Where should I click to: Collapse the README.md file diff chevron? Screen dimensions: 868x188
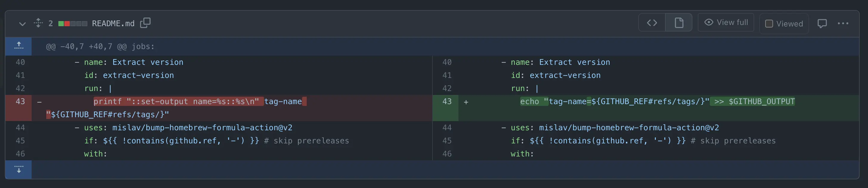[22, 23]
